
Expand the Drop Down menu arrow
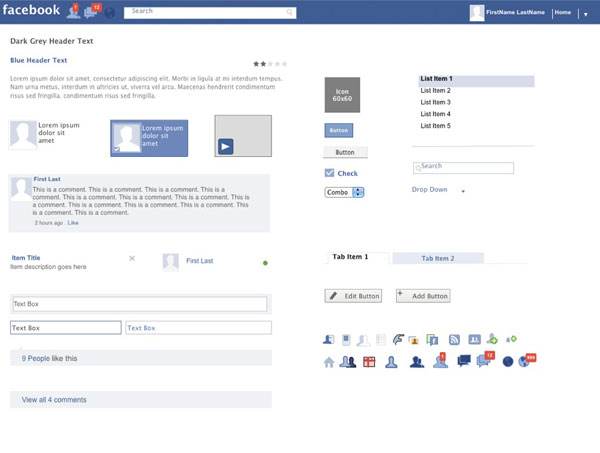coord(463,191)
